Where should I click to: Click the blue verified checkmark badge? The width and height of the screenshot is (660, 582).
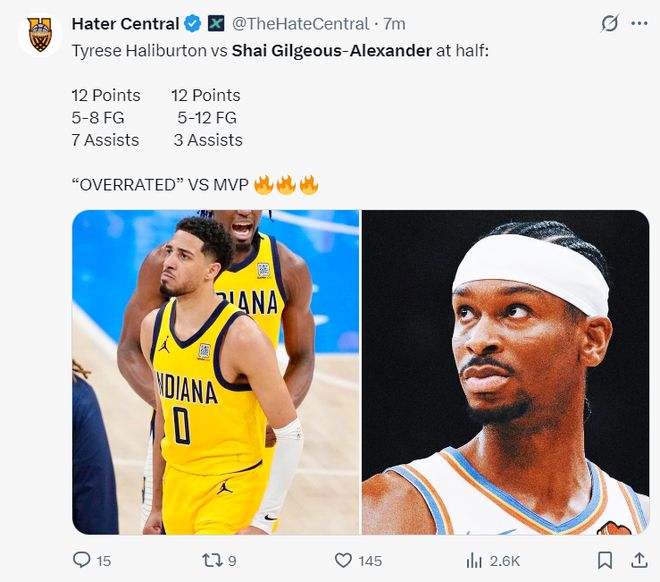click(x=190, y=23)
